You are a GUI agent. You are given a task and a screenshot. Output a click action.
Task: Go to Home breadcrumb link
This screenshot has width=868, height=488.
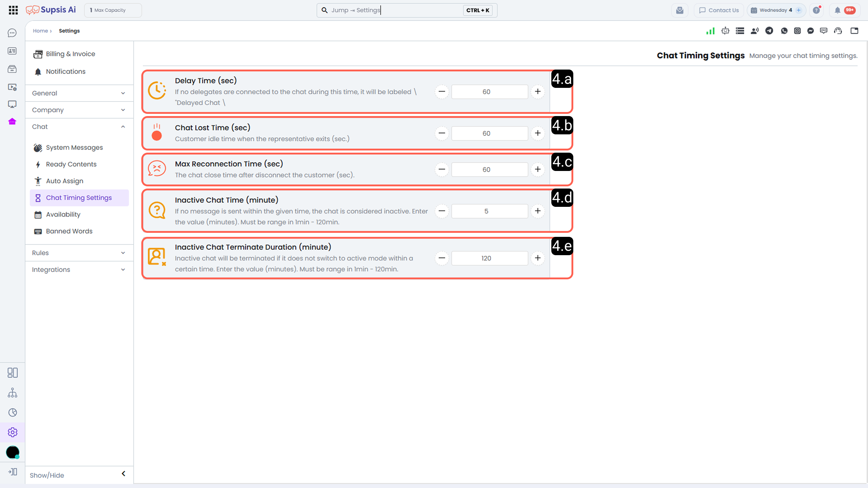coord(40,31)
